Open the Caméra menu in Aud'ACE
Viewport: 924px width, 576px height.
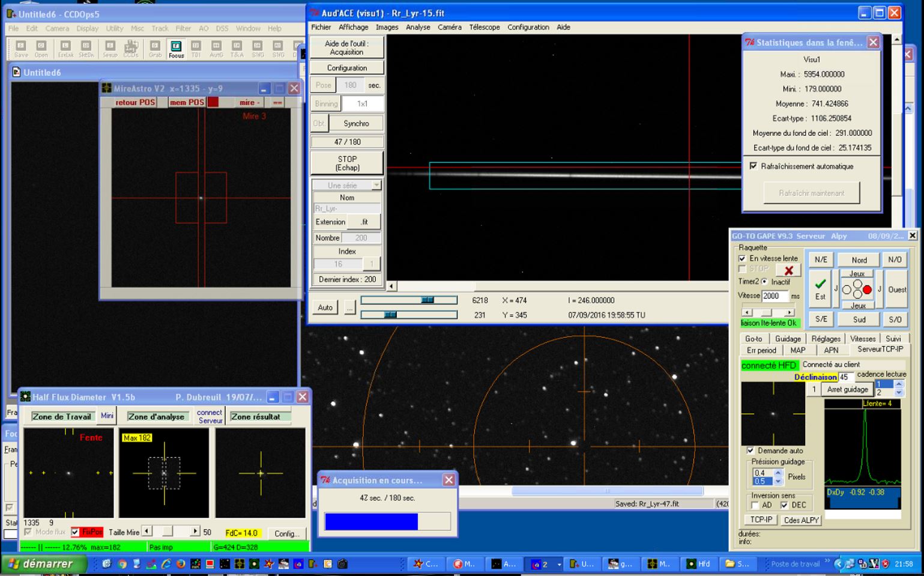point(449,27)
